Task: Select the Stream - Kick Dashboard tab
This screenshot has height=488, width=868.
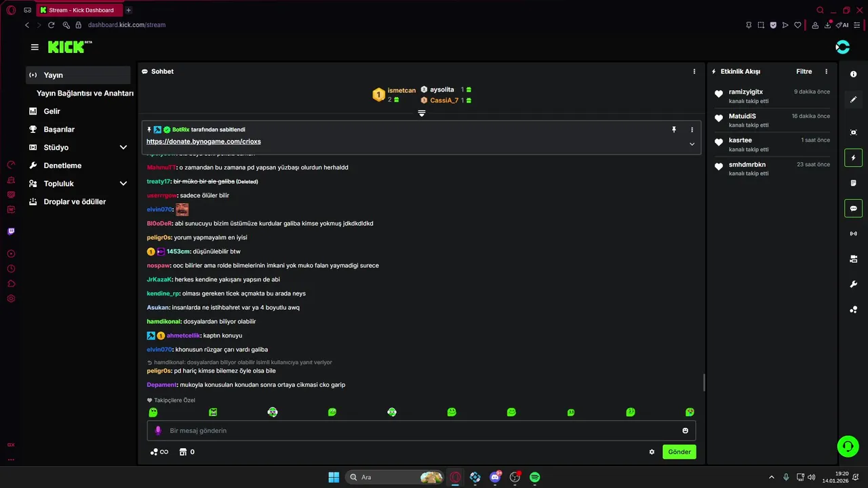Action: (79, 10)
